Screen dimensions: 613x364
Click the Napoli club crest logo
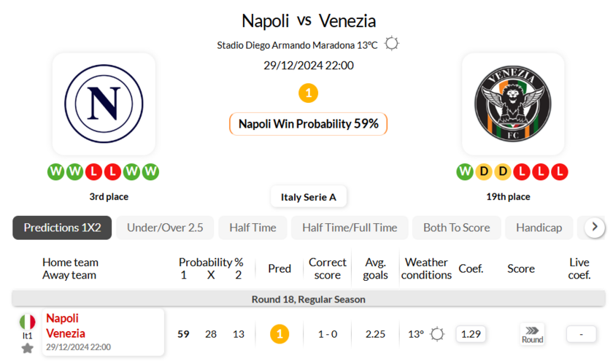pyautogui.click(x=104, y=104)
